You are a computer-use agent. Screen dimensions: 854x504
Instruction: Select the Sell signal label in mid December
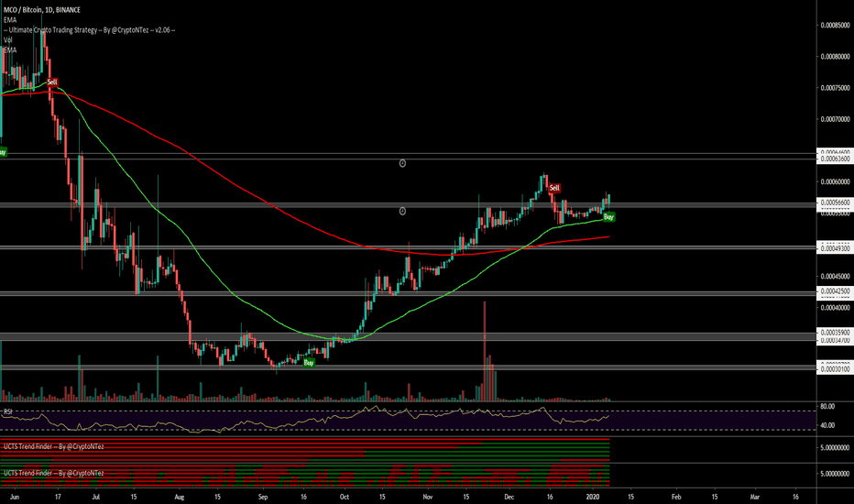click(554, 188)
